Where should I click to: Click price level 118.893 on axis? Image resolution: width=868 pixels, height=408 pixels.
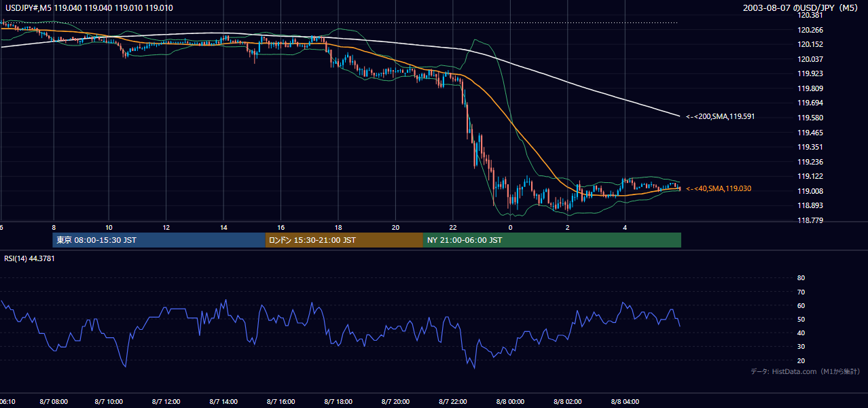click(810, 205)
